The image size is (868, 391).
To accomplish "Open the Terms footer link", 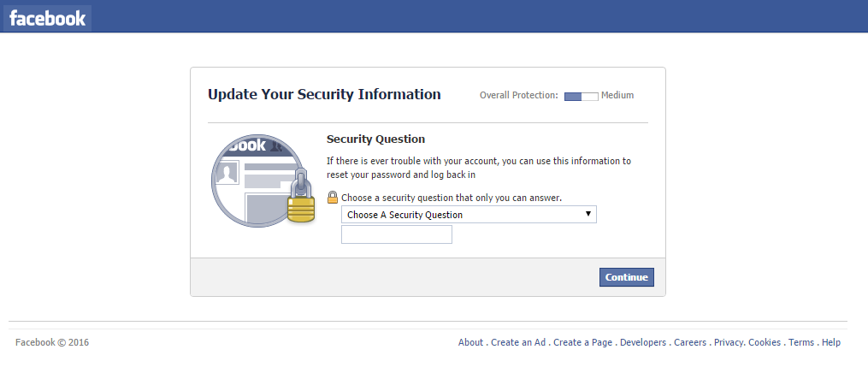I will click(801, 342).
